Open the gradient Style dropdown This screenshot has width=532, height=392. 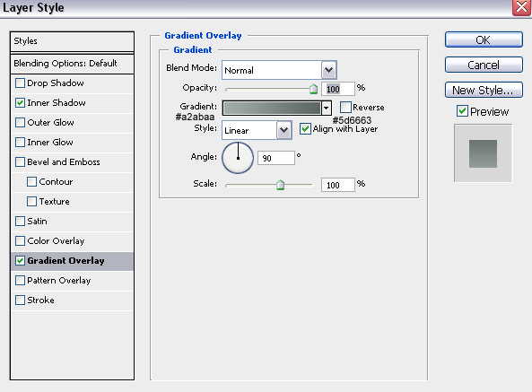[284, 130]
